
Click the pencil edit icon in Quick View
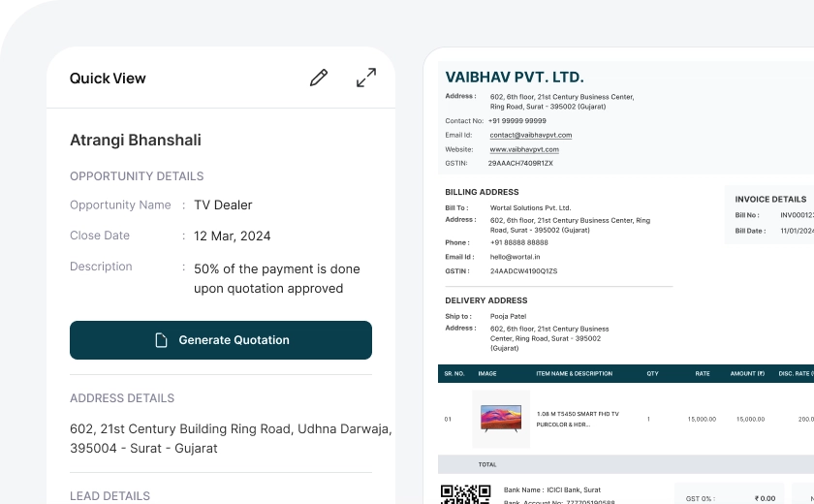pos(319,79)
